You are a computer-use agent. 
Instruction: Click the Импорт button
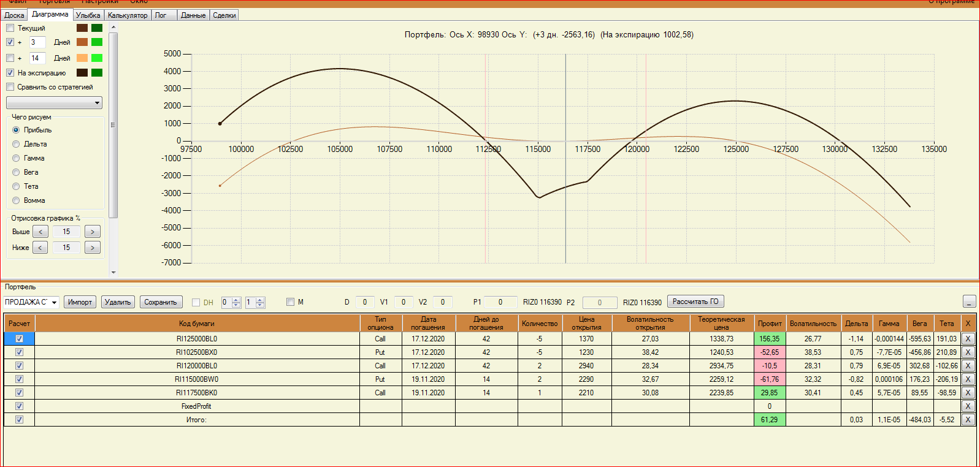(80, 302)
